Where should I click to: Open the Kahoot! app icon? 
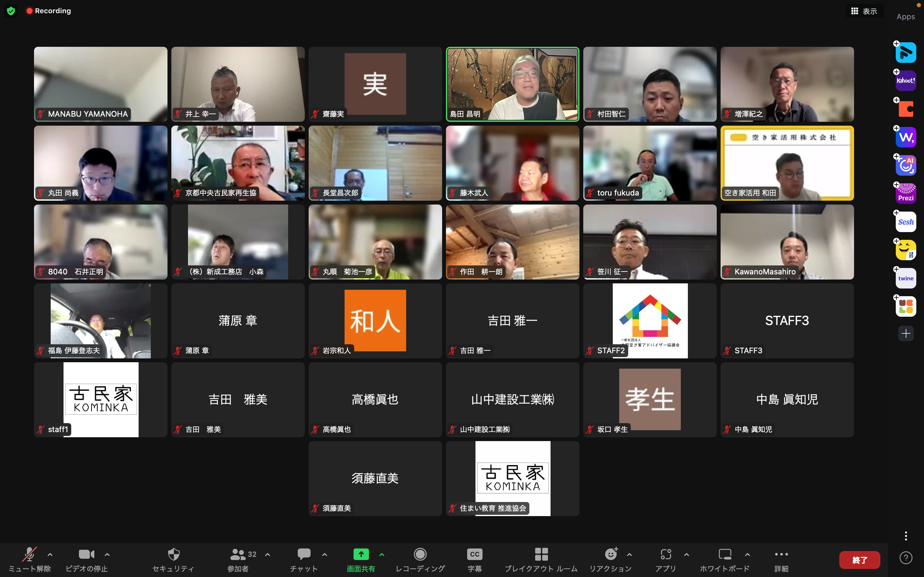(906, 81)
